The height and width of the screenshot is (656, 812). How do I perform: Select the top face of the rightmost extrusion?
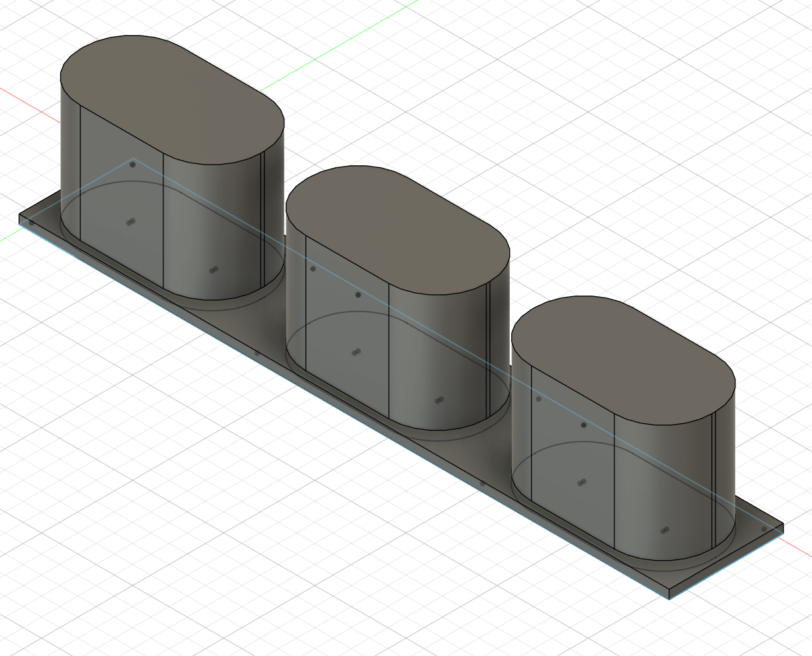[x=623, y=360]
